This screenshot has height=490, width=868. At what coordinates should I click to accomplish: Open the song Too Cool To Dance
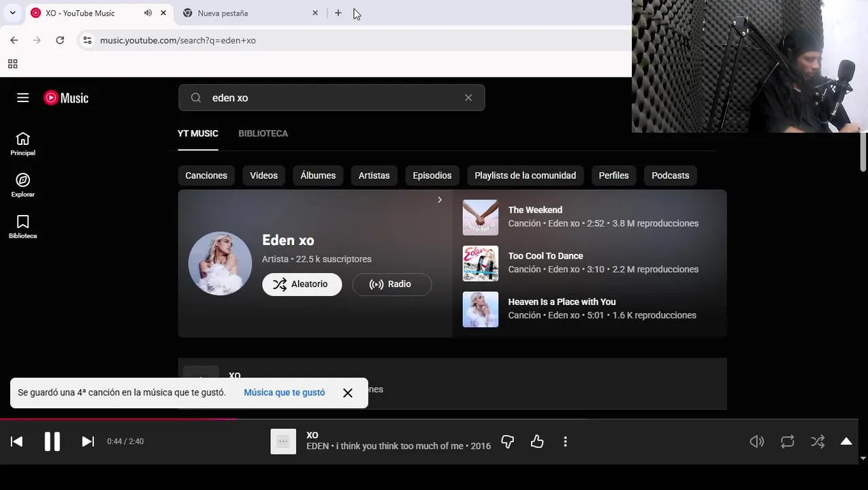(x=545, y=256)
